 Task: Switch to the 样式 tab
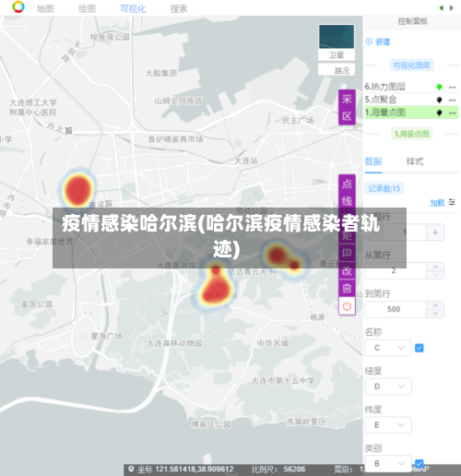[415, 161]
